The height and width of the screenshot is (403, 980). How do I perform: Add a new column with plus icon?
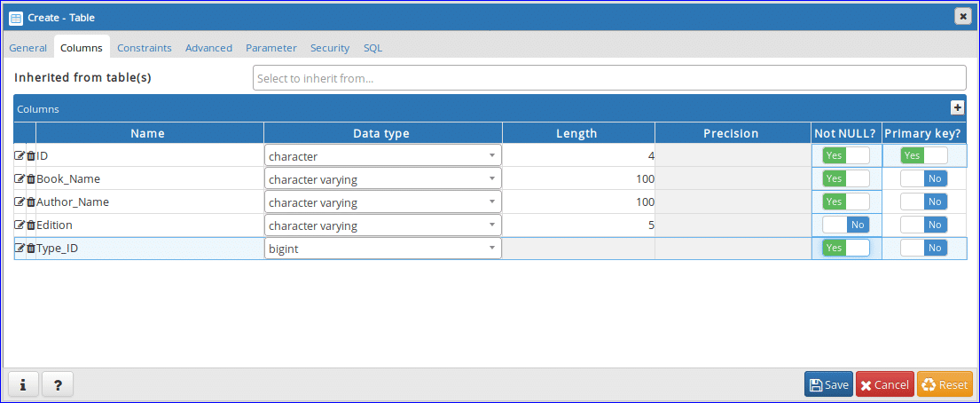click(957, 107)
